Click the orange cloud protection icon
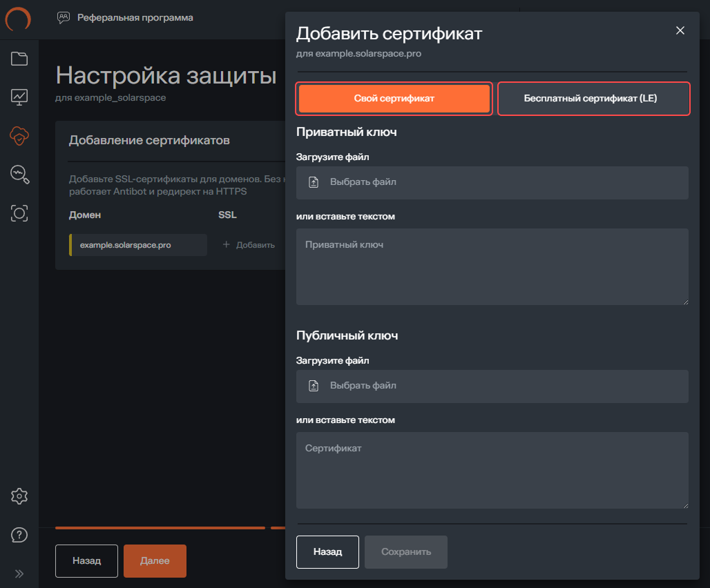The width and height of the screenshot is (710, 588). [19, 136]
